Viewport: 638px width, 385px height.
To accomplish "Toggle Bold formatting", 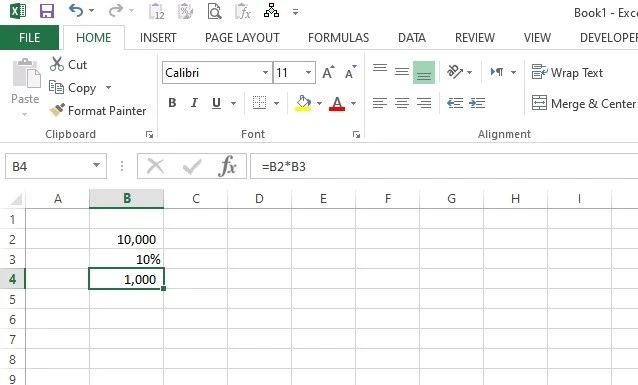I will (x=172, y=103).
